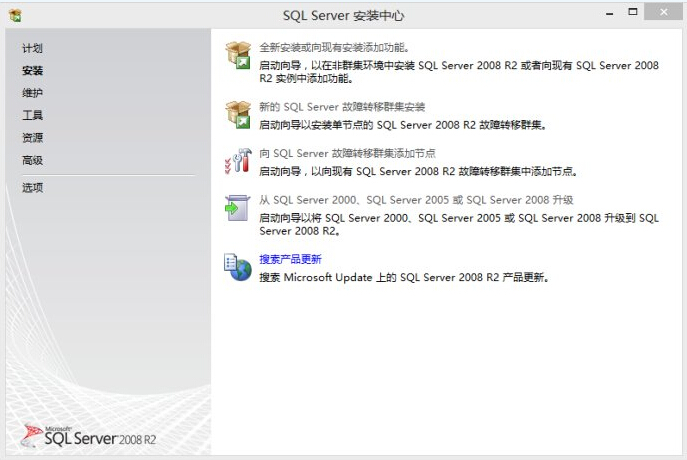Switch to the 资源 page
Viewport: 687px width, 460px height.
point(32,138)
